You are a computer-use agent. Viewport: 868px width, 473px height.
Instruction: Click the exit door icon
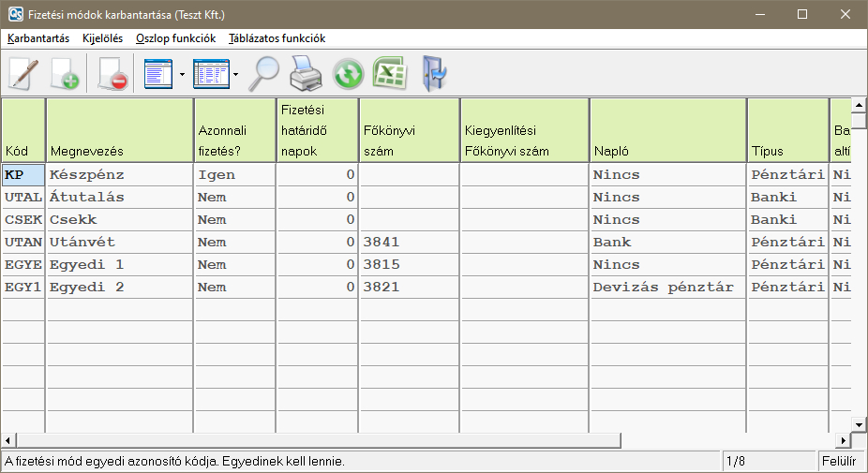point(435,73)
